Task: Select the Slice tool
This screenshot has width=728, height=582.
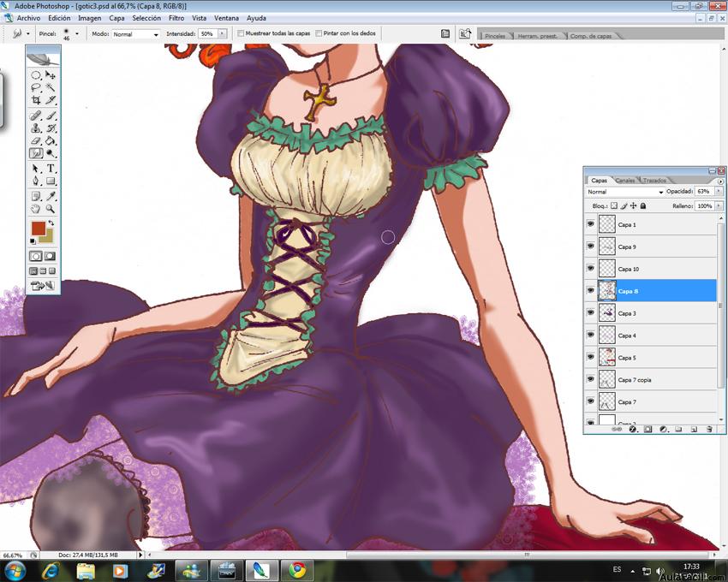Action: (51, 100)
